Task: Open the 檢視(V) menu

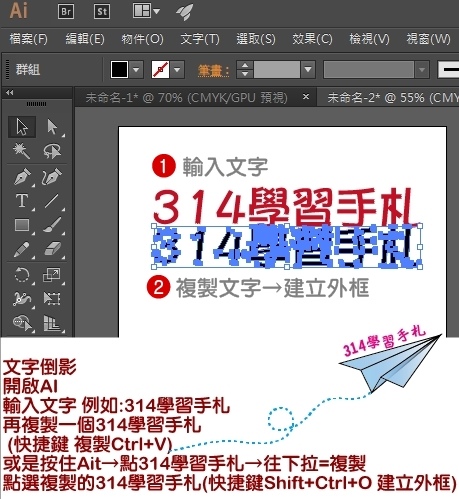Action: pyautogui.click(x=369, y=39)
